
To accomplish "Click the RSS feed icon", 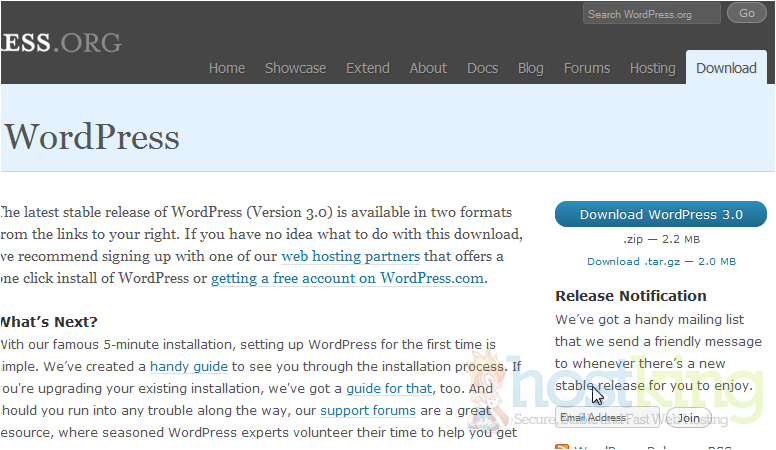I will (562, 447).
